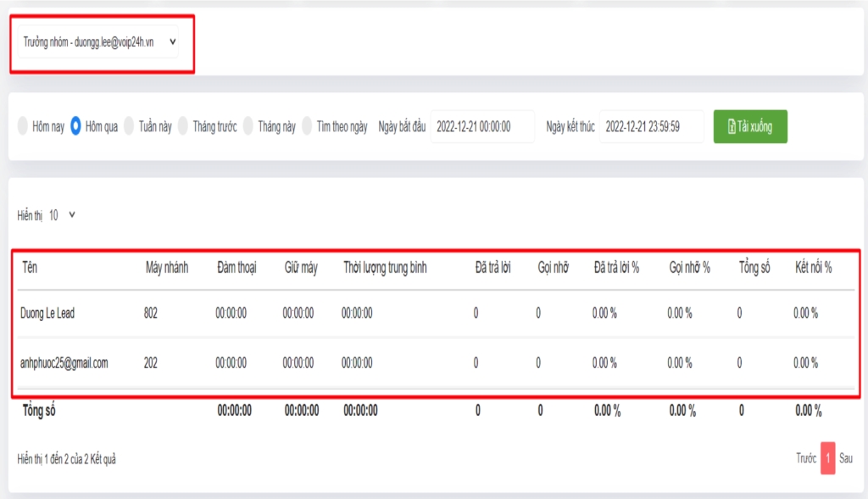Sort by Máy nhánh column header

[x=166, y=268]
